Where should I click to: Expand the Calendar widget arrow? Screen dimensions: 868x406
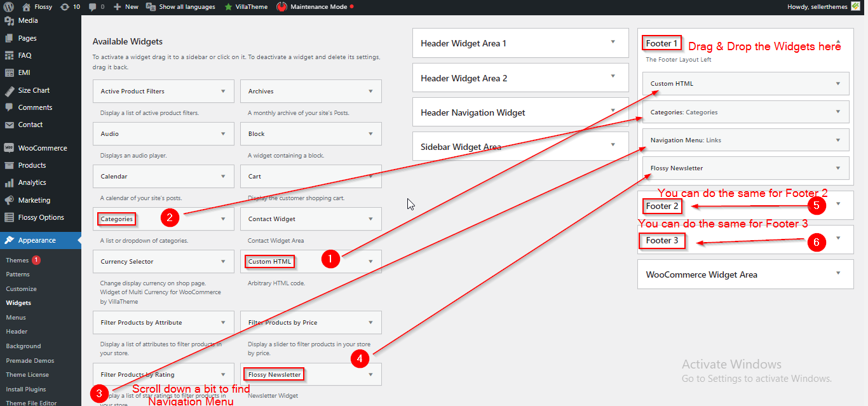pyautogui.click(x=223, y=177)
